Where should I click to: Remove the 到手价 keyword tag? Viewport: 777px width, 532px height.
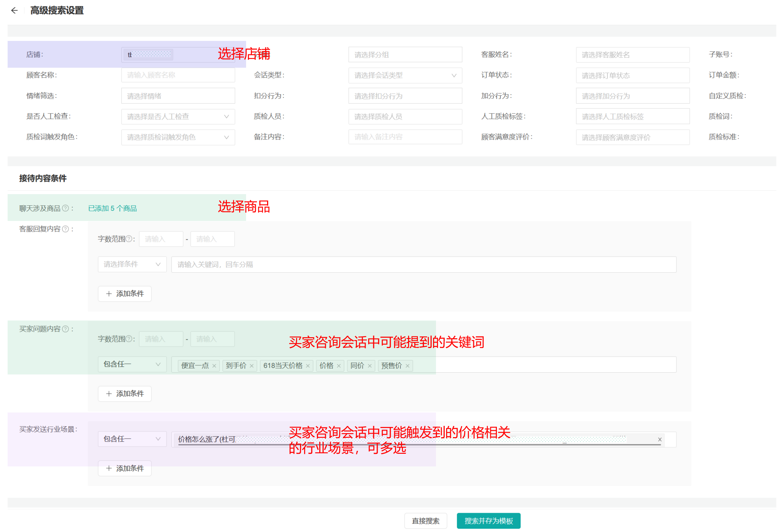[x=252, y=366]
